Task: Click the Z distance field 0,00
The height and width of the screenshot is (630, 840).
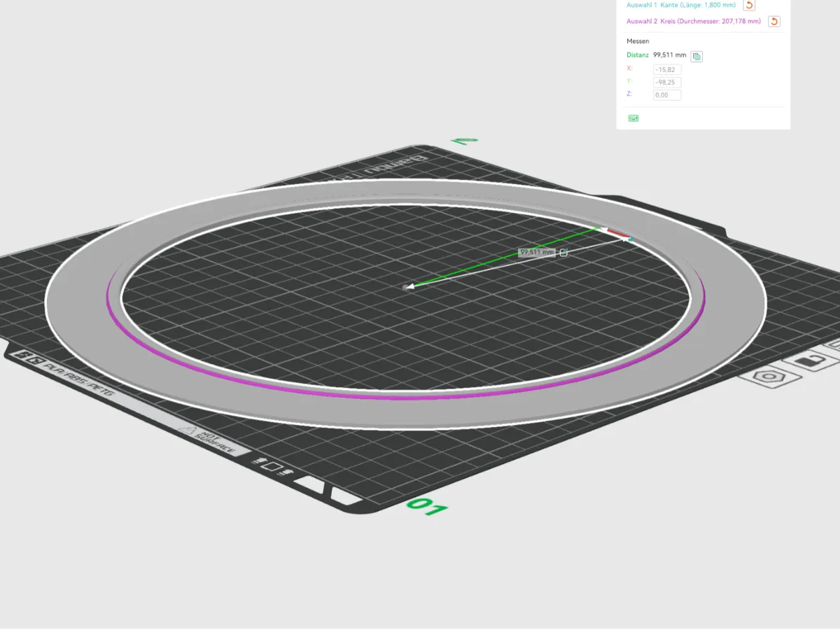Action: [667, 94]
